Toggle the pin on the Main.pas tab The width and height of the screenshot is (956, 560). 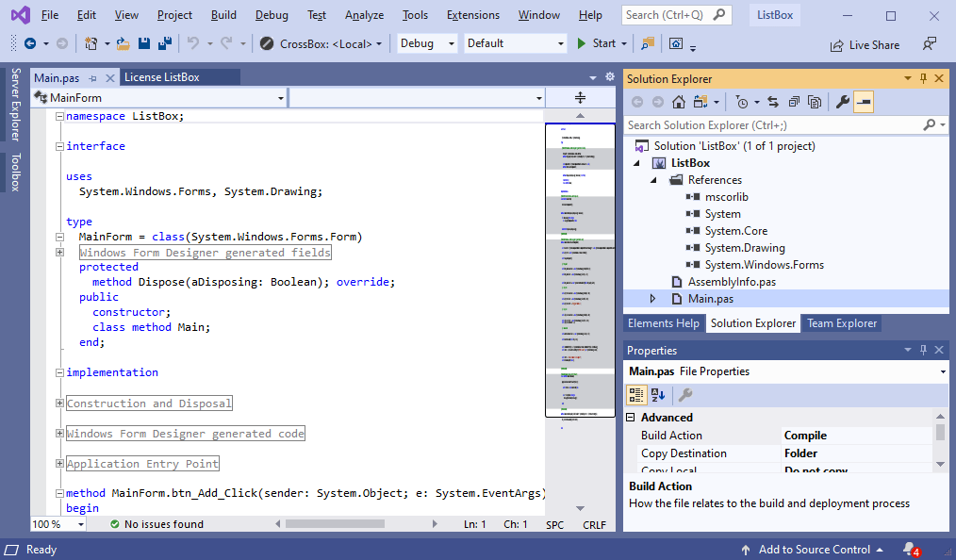tap(92, 78)
